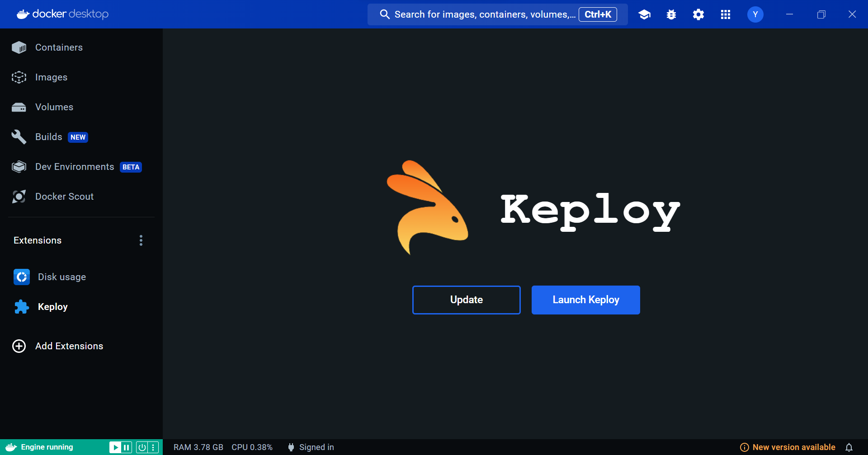Restore down the Docker Desktop window
Viewport: 868px width, 455px height.
[821, 14]
